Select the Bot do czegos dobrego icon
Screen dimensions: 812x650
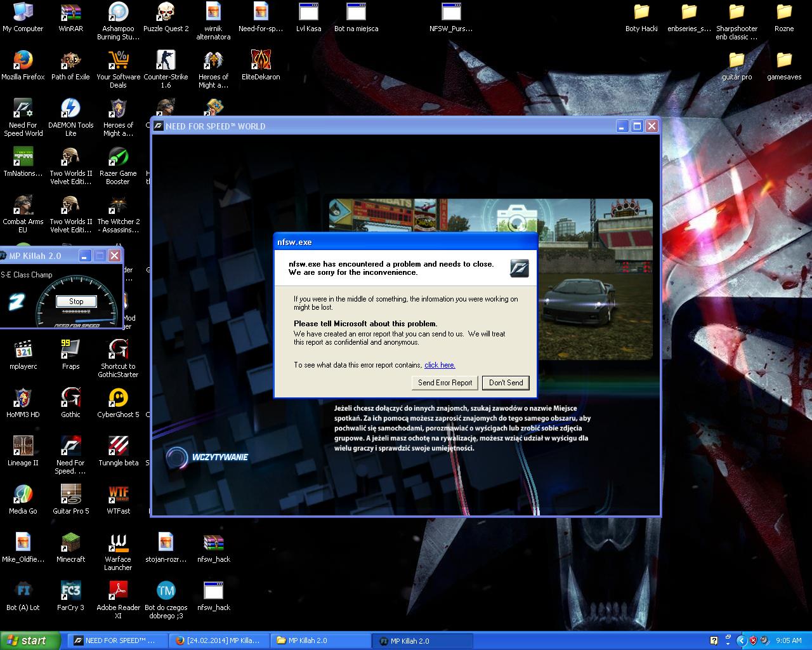pos(166,600)
